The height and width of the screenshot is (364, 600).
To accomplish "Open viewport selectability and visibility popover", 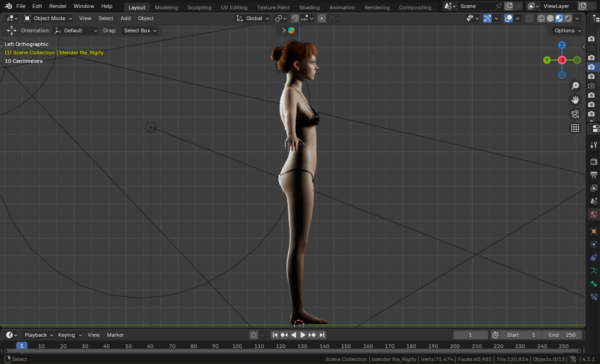I will pos(472,18).
